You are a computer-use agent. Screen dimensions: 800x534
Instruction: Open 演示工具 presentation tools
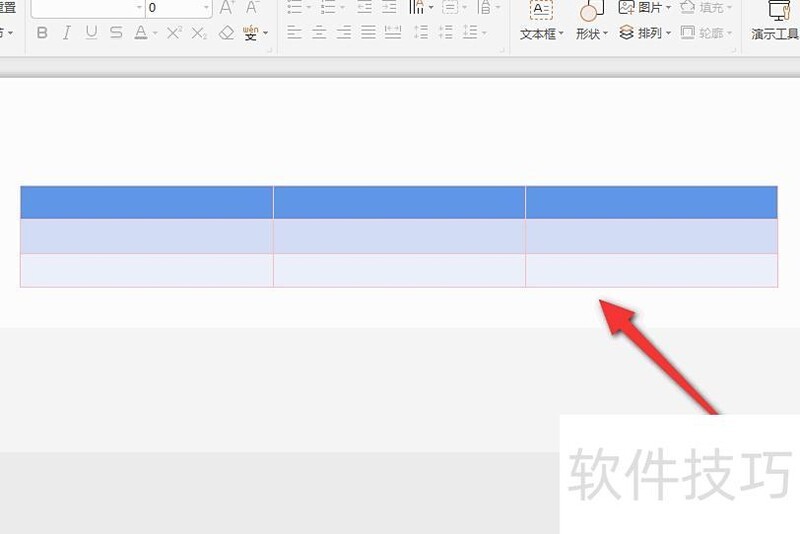pos(775,20)
